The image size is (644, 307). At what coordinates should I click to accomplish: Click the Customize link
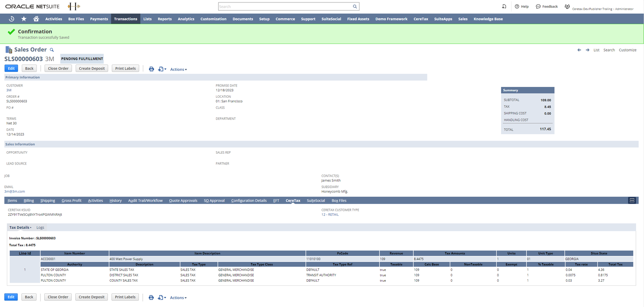coord(627,50)
